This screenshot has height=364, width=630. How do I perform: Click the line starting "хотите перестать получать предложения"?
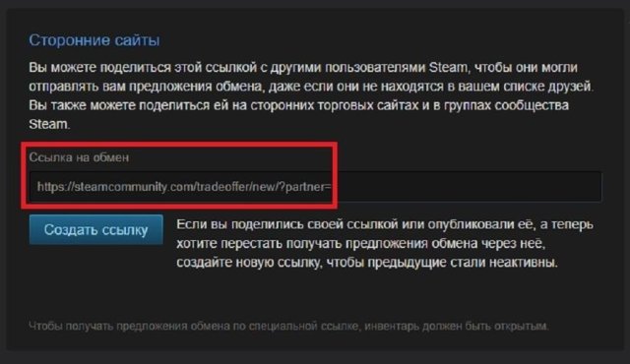(361, 243)
